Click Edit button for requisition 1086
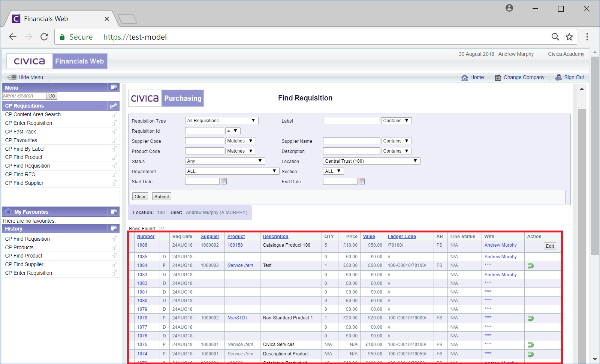This screenshot has width=600, height=364. coord(550,246)
